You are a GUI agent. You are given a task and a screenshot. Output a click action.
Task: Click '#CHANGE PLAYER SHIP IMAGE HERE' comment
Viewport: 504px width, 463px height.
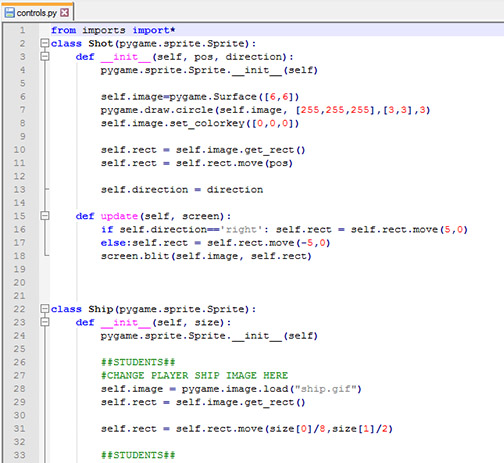tap(194, 376)
